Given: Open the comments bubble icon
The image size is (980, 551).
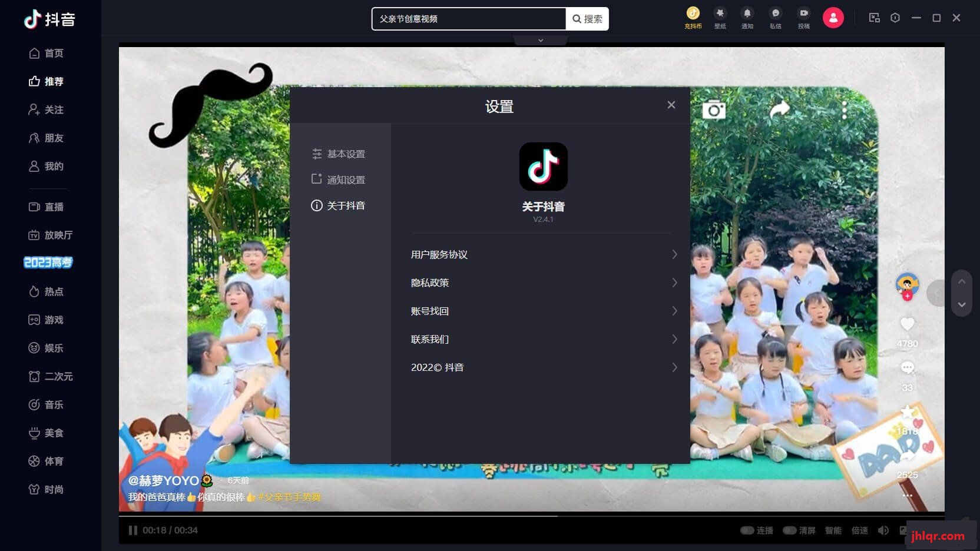Looking at the screenshot, I should (907, 368).
